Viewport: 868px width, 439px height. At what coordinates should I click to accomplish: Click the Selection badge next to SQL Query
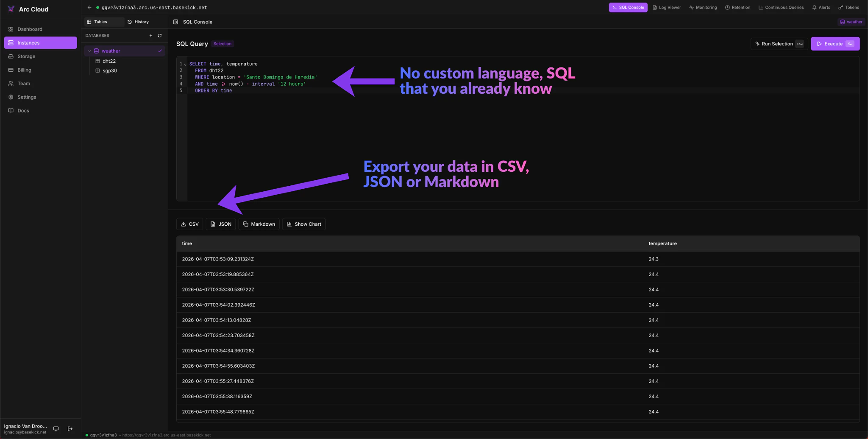(x=223, y=44)
